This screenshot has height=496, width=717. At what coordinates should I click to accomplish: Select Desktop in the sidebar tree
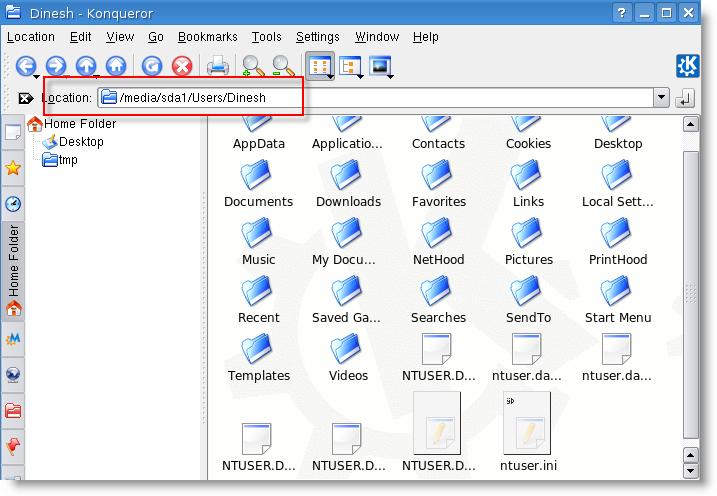[73, 142]
